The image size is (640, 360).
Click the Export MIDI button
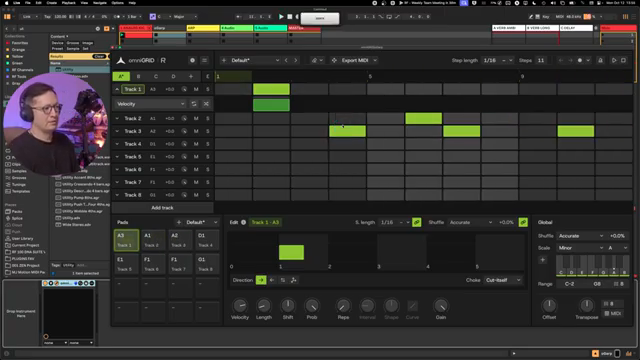pyautogui.click(x=355, y=60)
